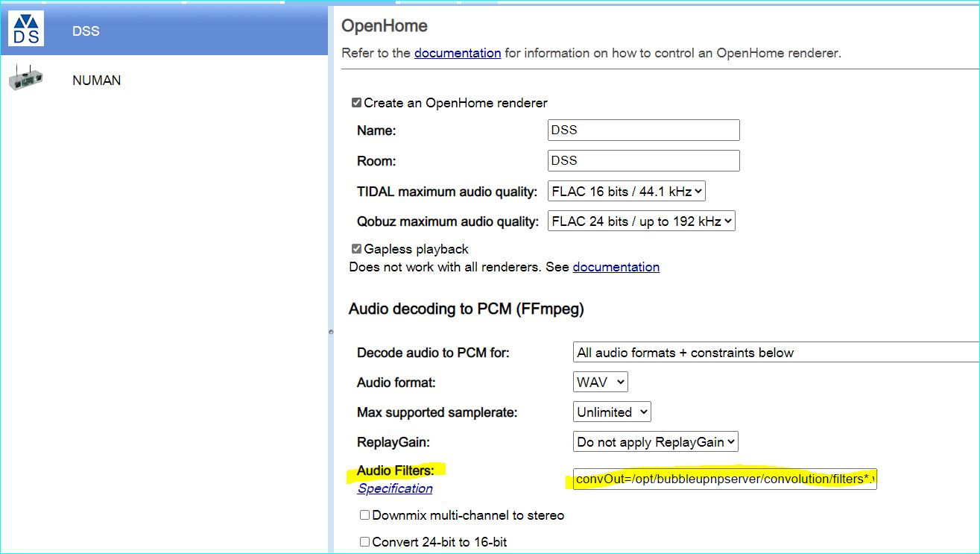
Task: Open the ReplayGain dropdown
Action: tap(656, 442)
